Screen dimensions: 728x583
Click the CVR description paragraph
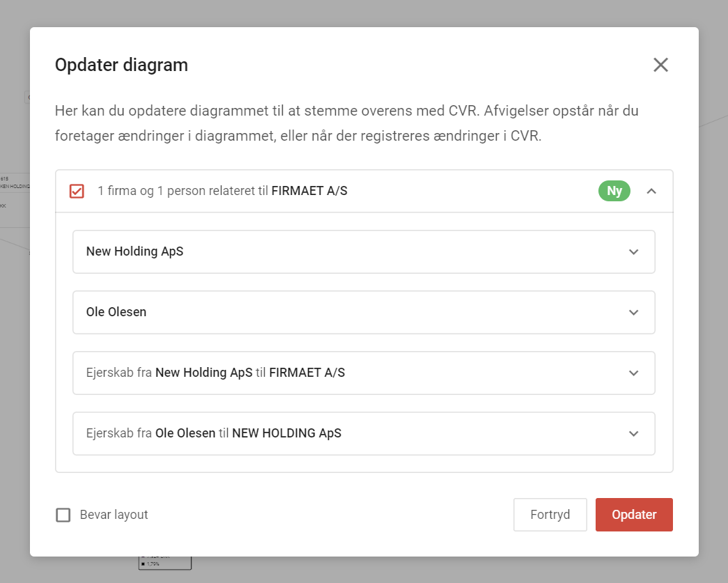coord(347,123)
